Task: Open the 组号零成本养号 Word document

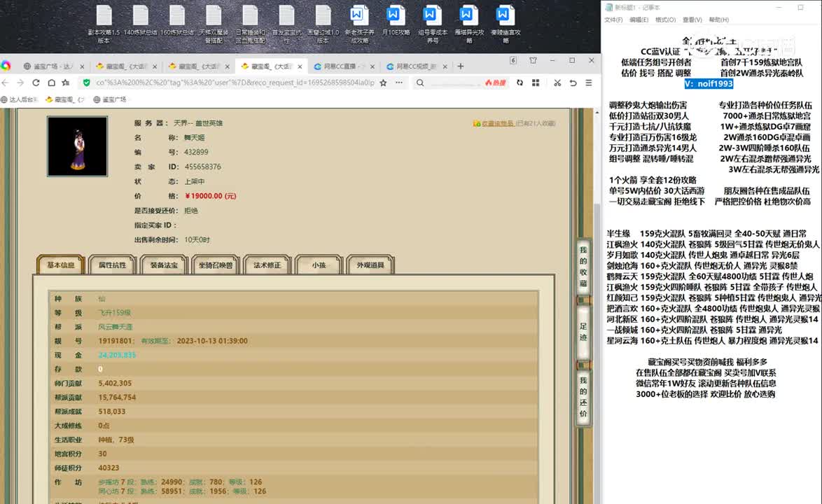Action: pos(433,24)
